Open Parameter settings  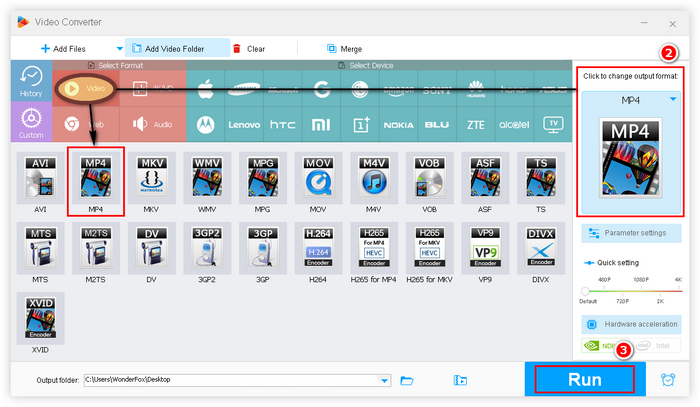631,233
